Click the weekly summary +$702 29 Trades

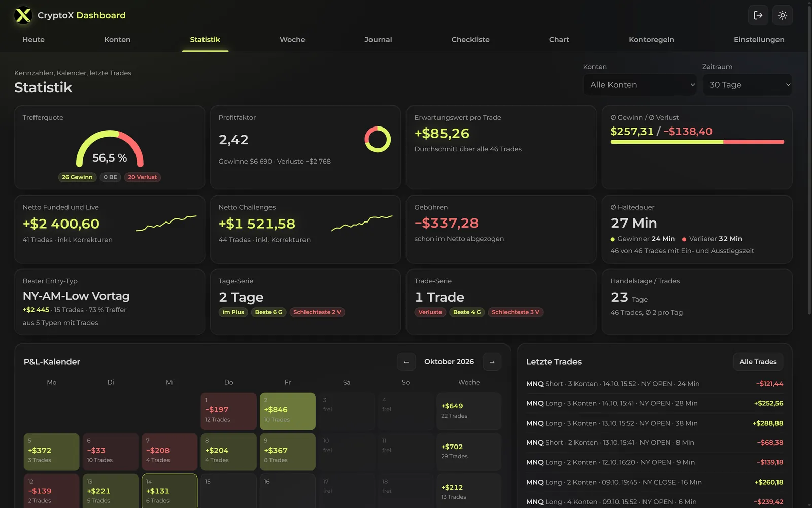point(469,452)
